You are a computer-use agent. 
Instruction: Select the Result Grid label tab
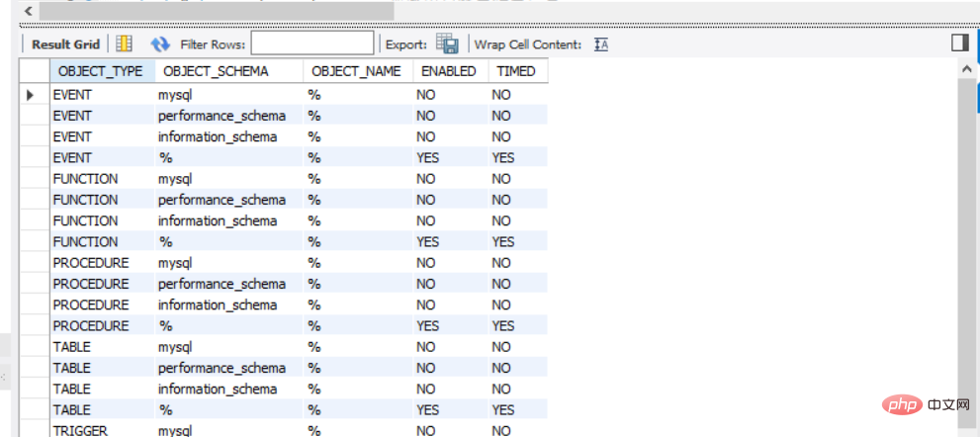point(65,44)
